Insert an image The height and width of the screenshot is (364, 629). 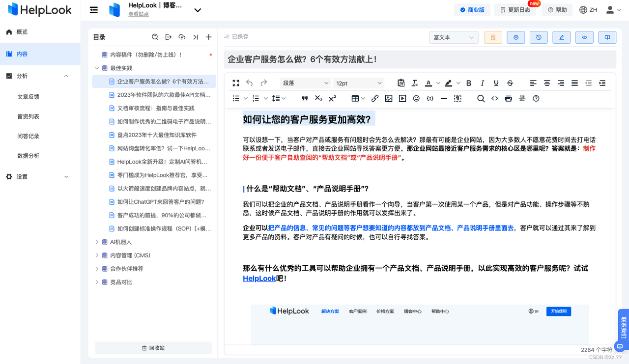389,99
